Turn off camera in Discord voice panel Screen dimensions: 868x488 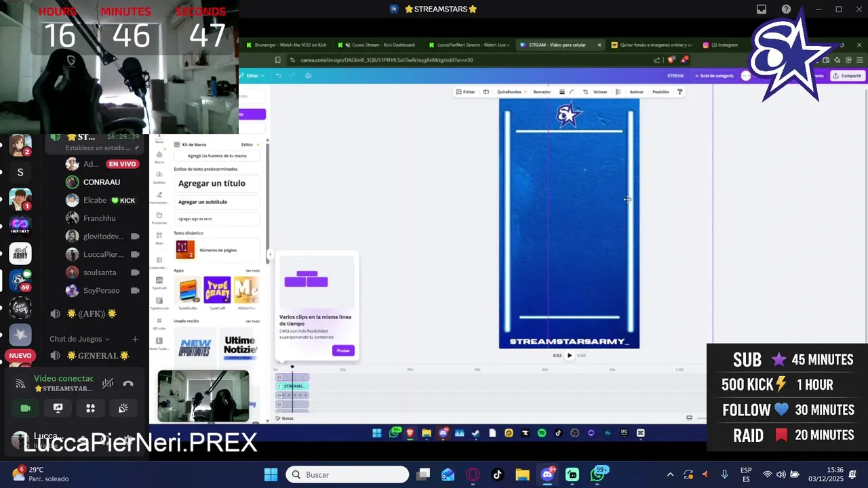click(x=26, y=408)
